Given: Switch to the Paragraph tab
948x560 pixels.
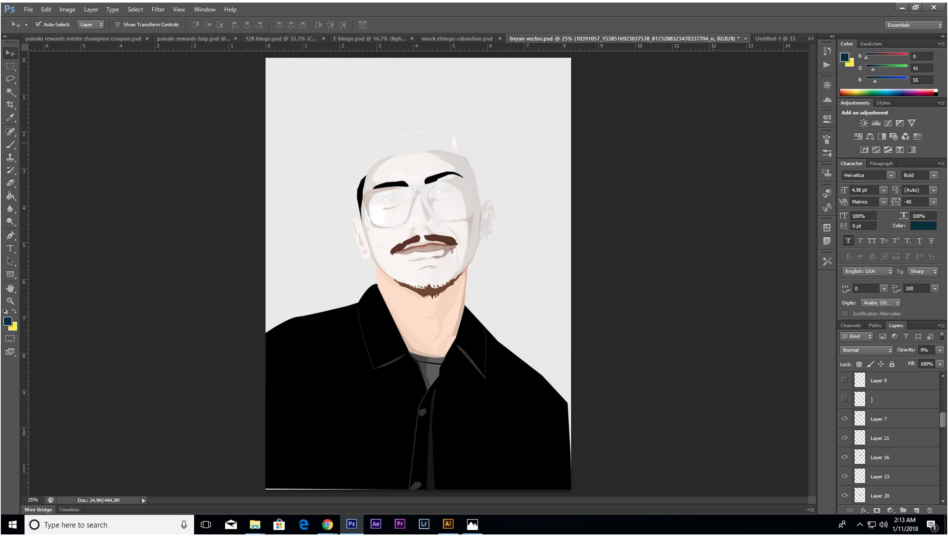Looking at the screenshot, I should pos(881,163).
